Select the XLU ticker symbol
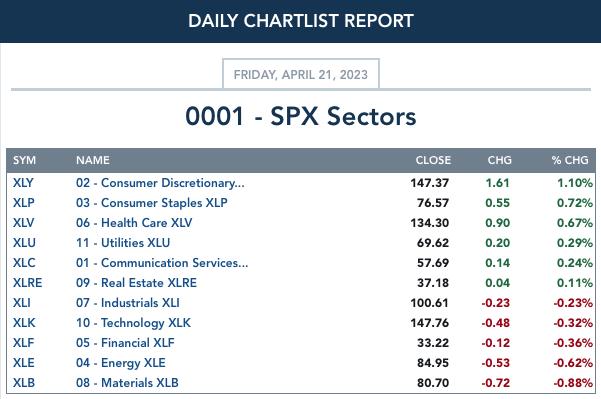The image size is (601, 399). click(24, 243)
